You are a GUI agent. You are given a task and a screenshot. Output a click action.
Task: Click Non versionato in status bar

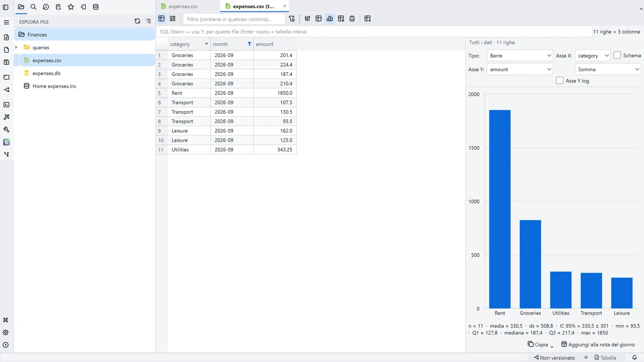[554, 358]
